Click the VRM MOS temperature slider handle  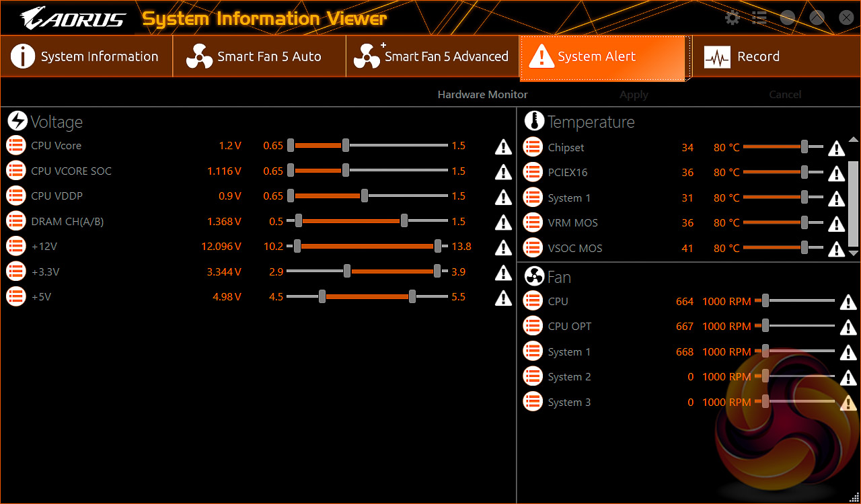pos(804,222)
